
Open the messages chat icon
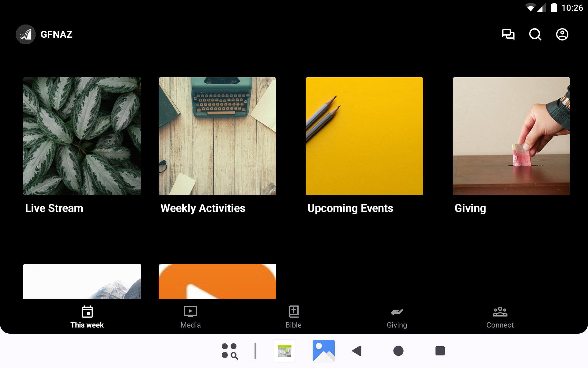(508, 34)
